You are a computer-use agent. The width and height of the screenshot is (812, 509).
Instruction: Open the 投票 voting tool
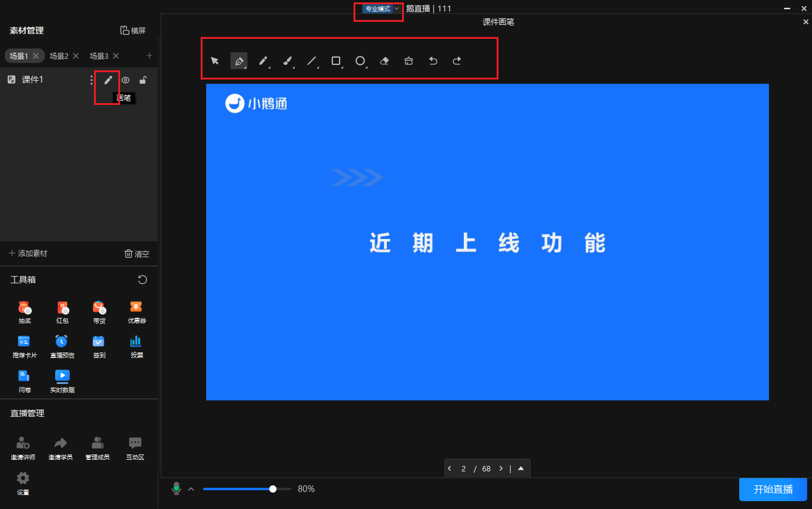[136, 346]
